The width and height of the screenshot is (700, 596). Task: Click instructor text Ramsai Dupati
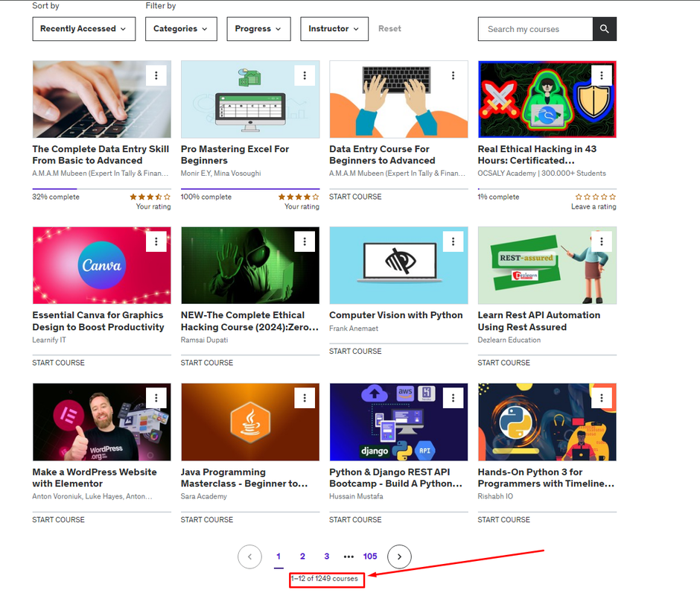205,340
